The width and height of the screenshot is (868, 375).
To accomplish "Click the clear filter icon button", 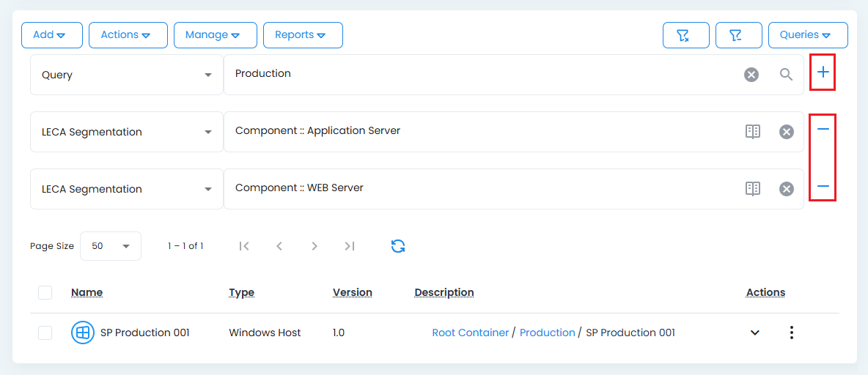I will (x=685, y=35).
